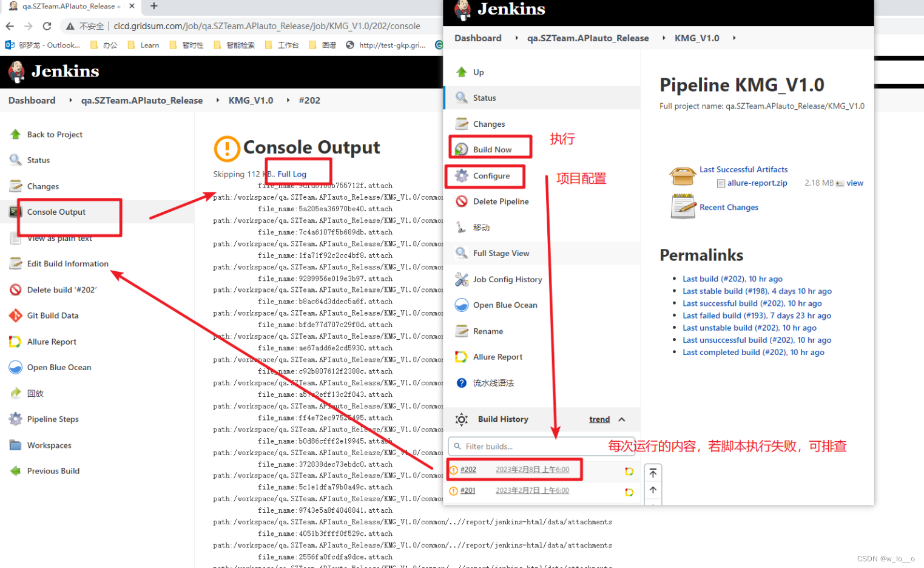Click the browser back arrow
The image size is (924, 568).
[x=10, y=26]
